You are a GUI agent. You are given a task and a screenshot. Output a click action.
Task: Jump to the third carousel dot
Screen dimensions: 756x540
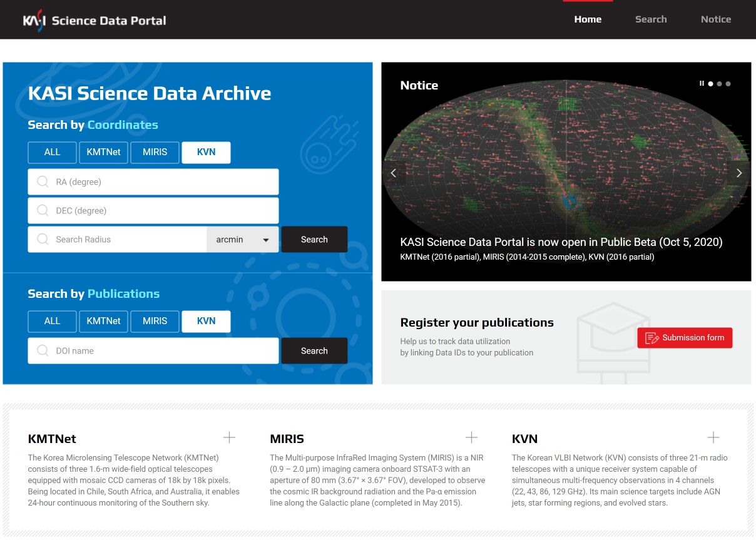728,83
